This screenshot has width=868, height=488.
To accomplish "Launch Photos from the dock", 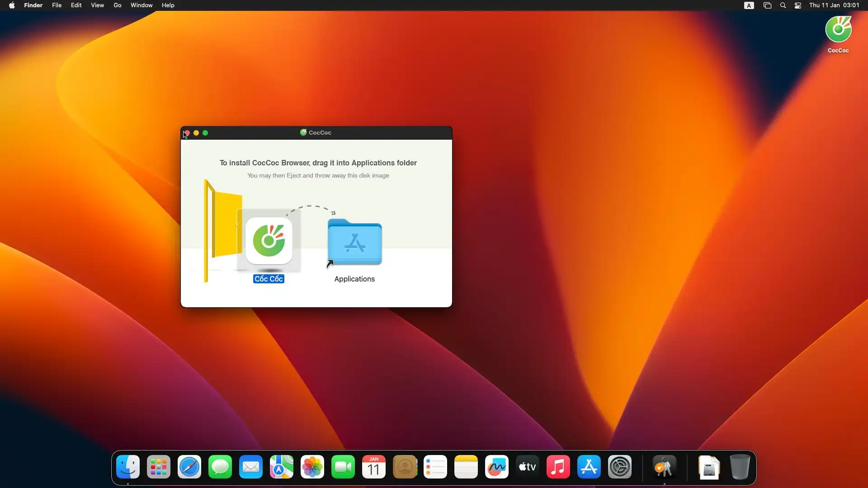I will coord(312,467).
